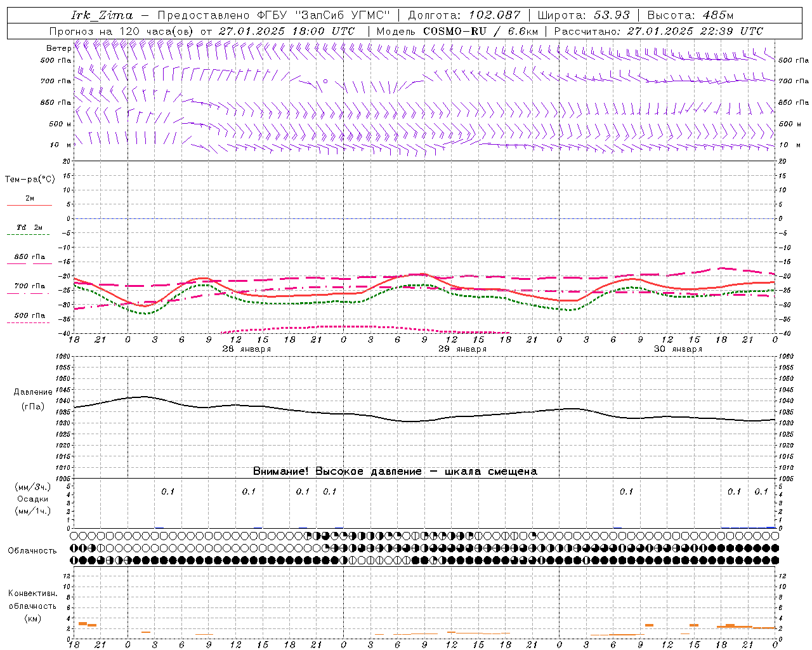
Task: Click the "30 января" date label
Action: pyautogui.click(x=678, y=349)
